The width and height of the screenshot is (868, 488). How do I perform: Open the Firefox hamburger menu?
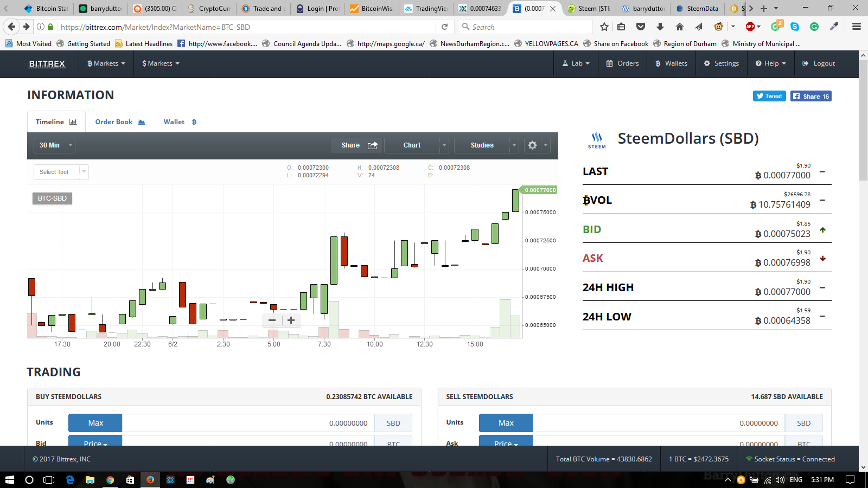(x=857, y=27)
